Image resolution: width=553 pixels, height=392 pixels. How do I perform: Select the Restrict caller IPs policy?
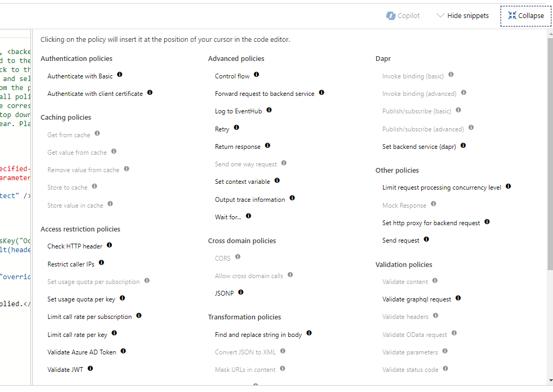point(71,263)
